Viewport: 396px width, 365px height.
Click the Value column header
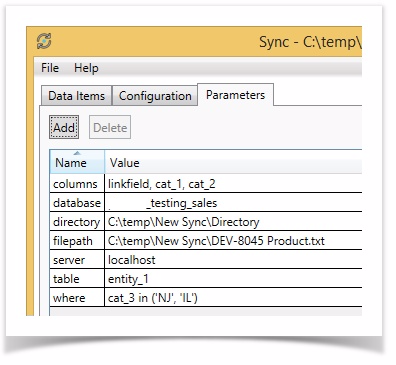pyautogui.click(x=233, y=162)
